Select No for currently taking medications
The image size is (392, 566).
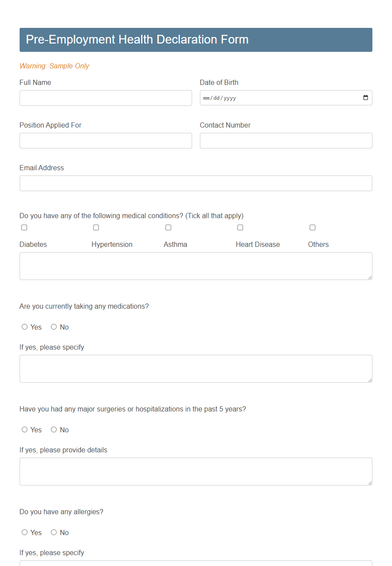click(x=54, y=327)
